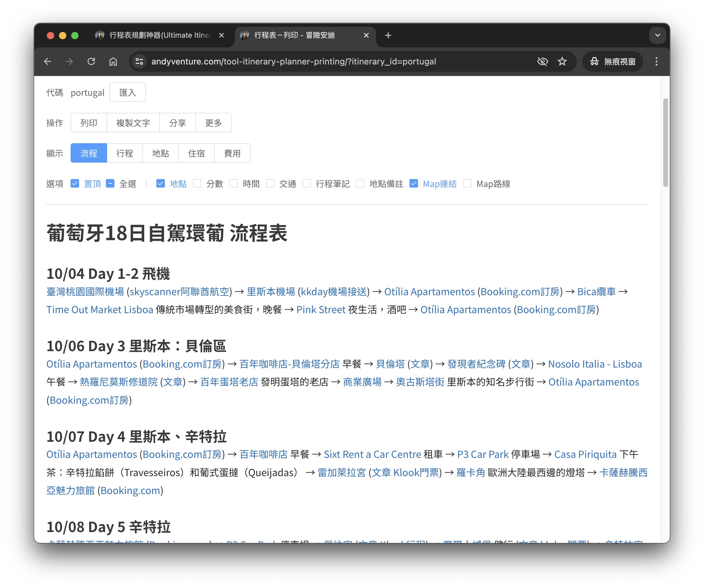Open the 奧古斯塔街 link
Viewport: 704px width, 588px height.
pyautogui.click(x=420, y=382)
